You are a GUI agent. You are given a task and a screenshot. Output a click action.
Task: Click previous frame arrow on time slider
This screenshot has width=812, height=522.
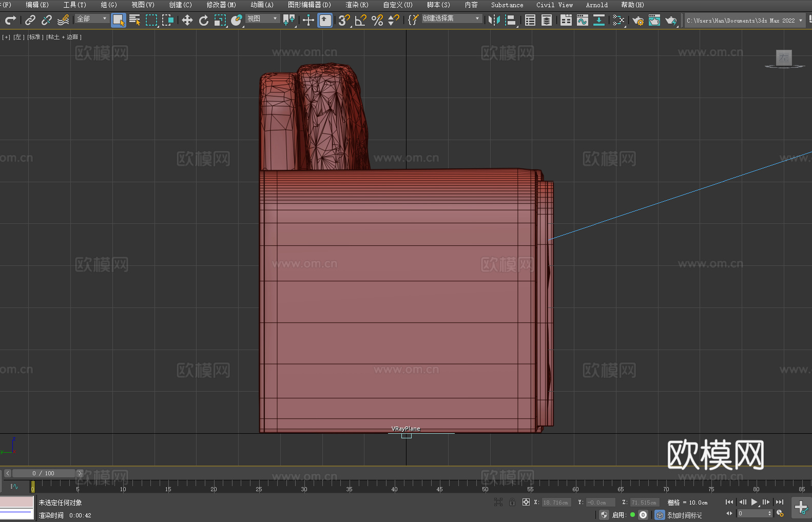tap(7, 473)
